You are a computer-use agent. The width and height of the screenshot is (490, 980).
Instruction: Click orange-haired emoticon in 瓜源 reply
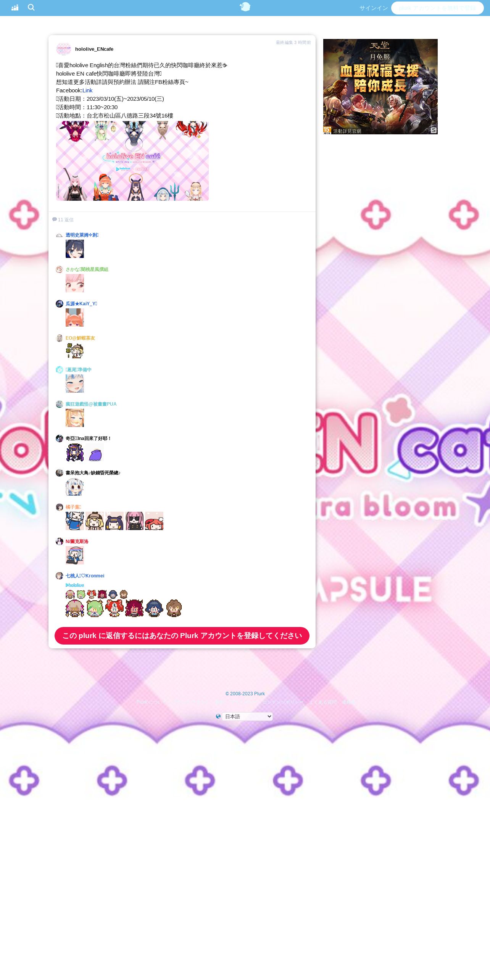tap(75, 318)
